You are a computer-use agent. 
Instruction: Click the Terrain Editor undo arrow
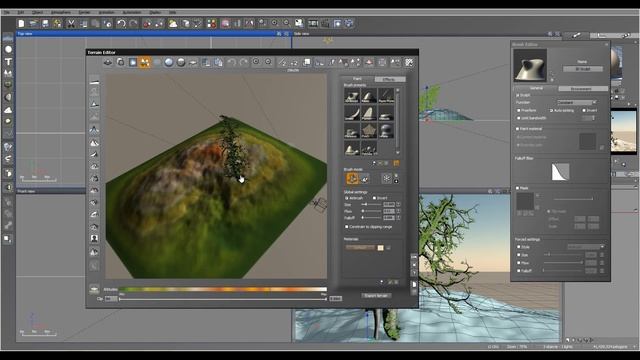231,62
